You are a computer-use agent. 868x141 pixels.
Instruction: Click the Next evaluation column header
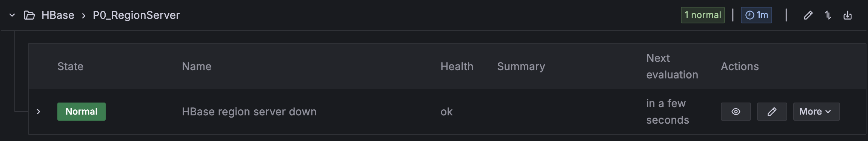point(672,66)
